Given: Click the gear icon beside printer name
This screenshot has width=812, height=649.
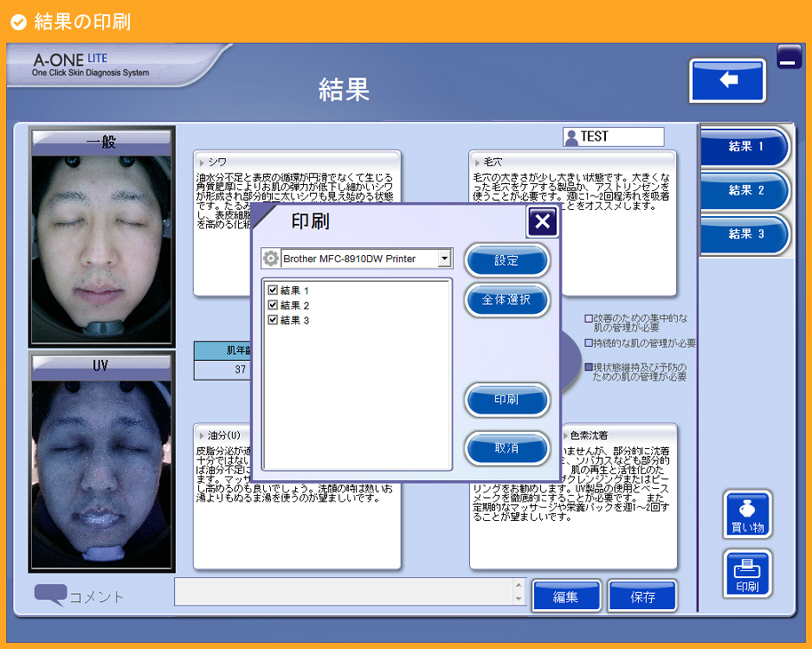Looking at the screenshot, I should (x=271, y=259).
